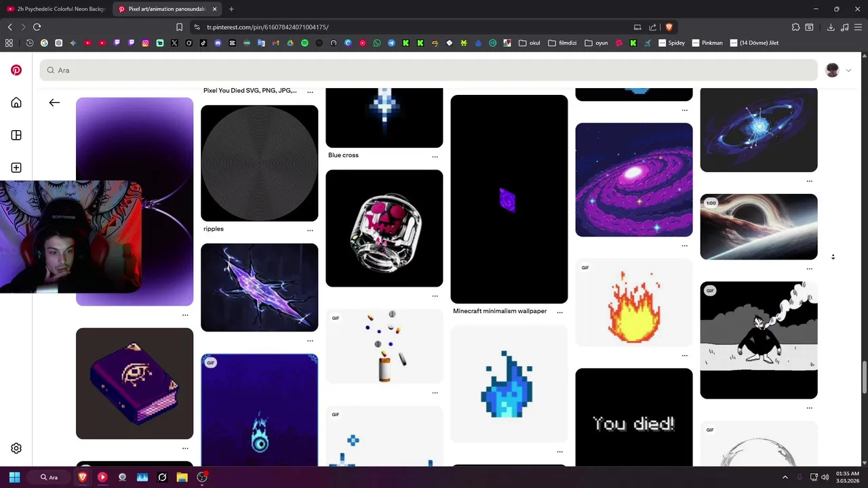Open the Spidey bookmark
Screen dimensions: 868x488
pos(671,43)
